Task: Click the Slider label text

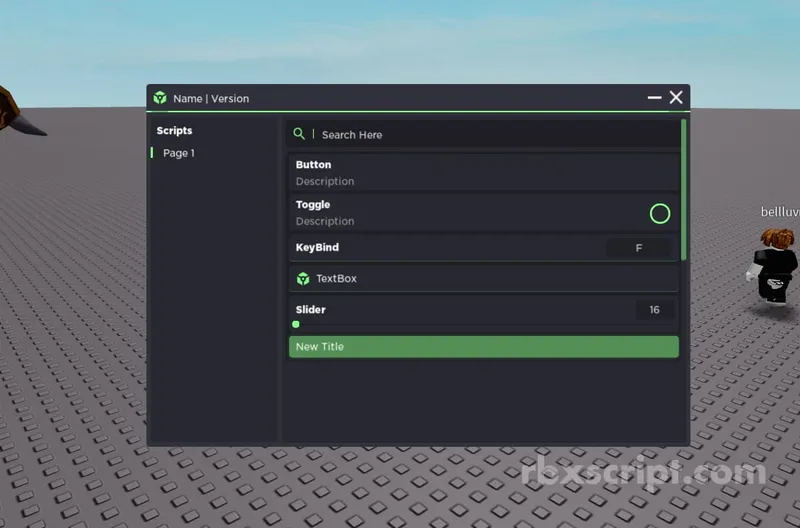Action: click(x=311, y=310)
